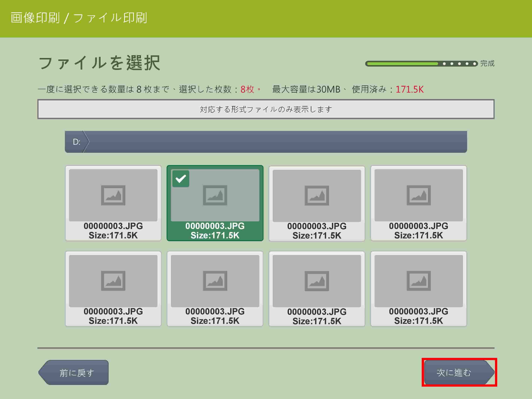The image size is (532, 399).
Task: Click the progress bar next to 完成
Action: [x=421, y=64]
